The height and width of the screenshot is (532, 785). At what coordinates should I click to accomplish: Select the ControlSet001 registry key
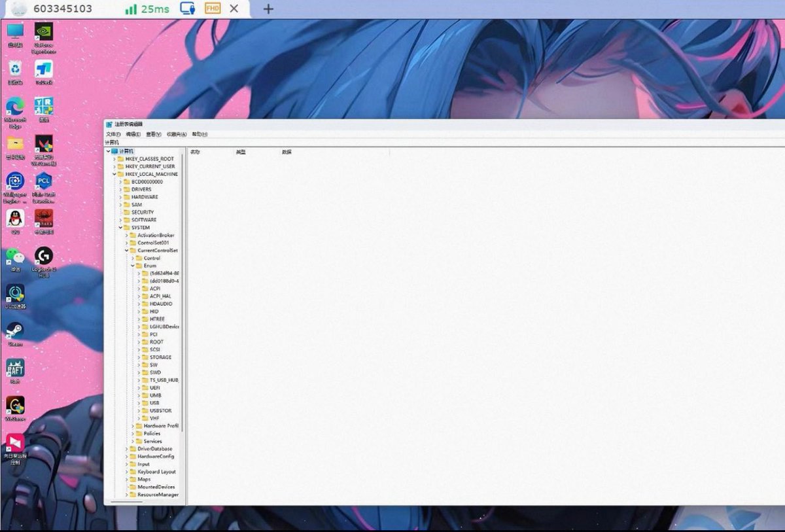[153, 243]
